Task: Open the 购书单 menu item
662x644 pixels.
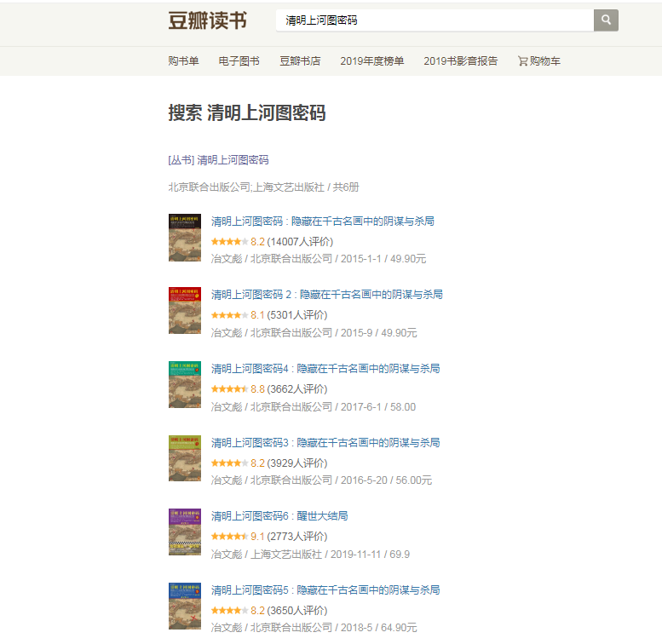Action: [x=184, y=61]
